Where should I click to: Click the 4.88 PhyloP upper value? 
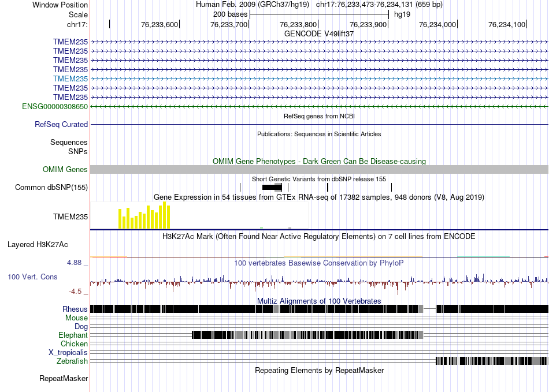(x=74, y=263)
